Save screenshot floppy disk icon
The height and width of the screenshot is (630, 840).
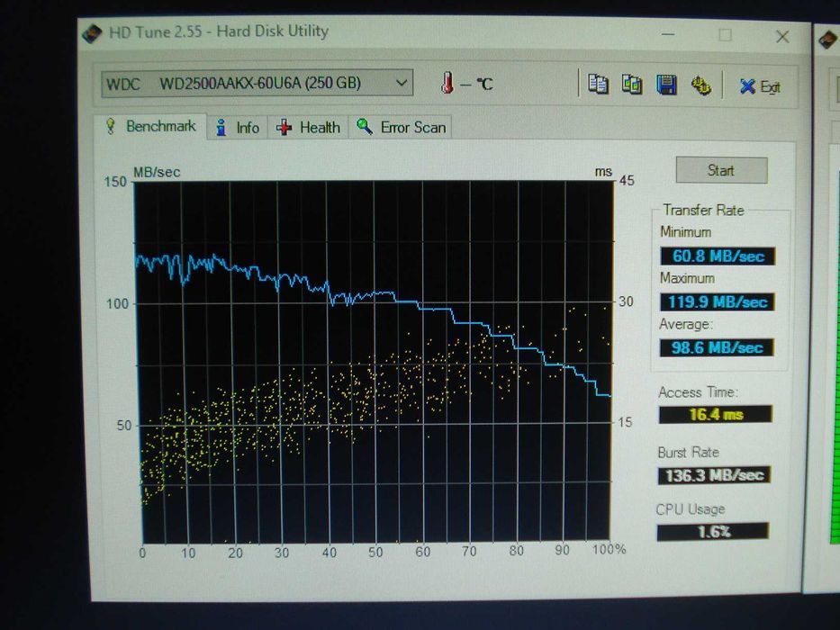tap(666, 85)
